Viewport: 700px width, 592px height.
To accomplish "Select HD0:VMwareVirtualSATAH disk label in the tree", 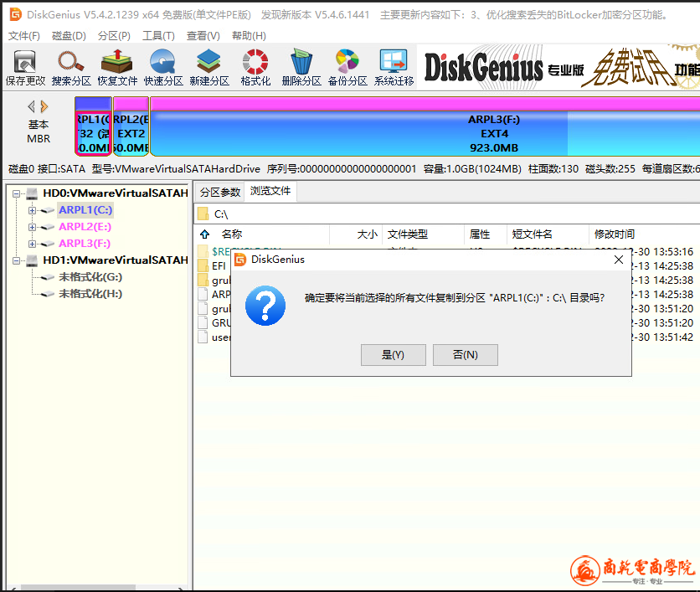I will point(116,193).
